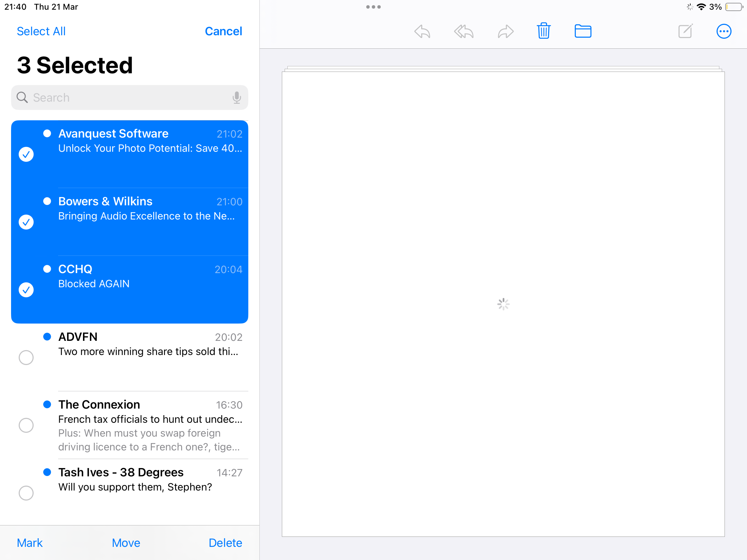
Task: Tap the search magnifier icon
Action: point(22,97)
